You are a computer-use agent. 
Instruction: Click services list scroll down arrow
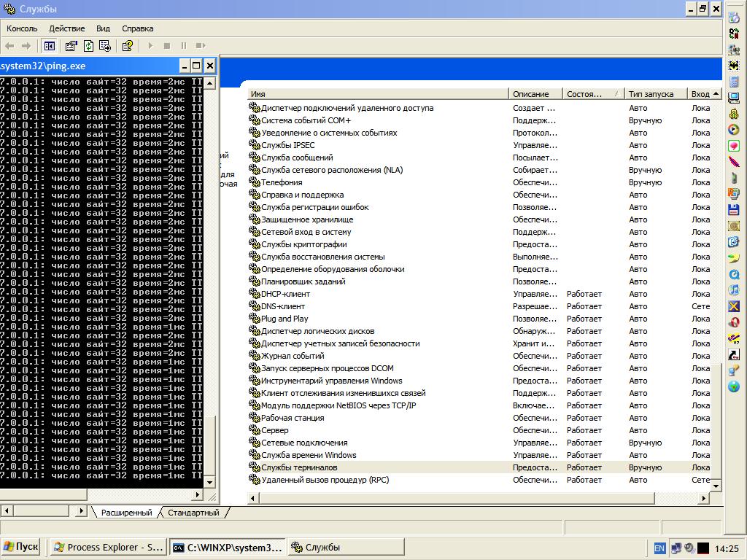[716, 486]
